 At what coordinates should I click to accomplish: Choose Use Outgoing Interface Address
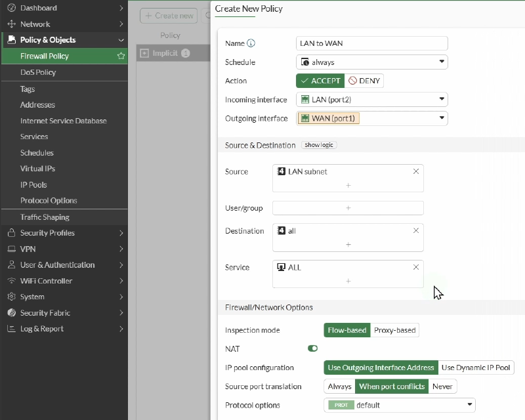(x=381, y=367)
